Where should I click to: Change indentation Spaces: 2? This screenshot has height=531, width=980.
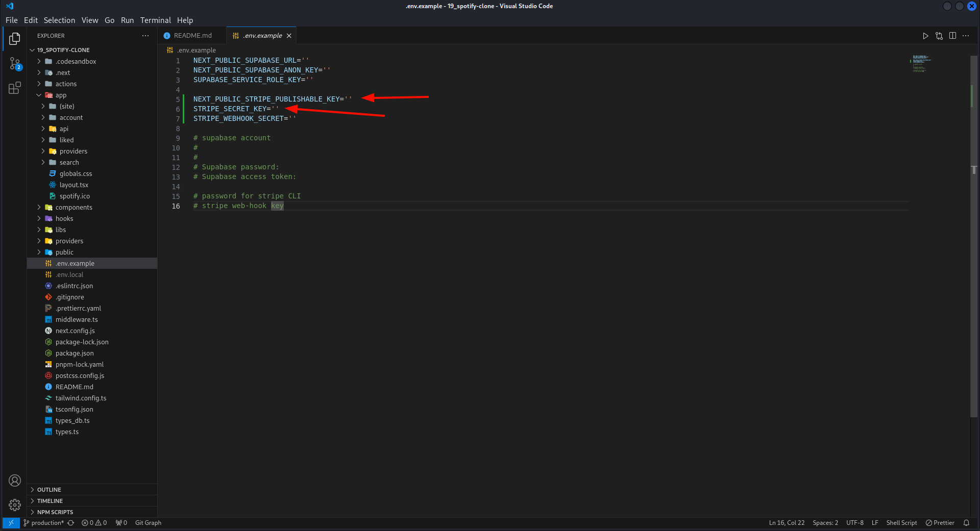click(x=825, y=523)
